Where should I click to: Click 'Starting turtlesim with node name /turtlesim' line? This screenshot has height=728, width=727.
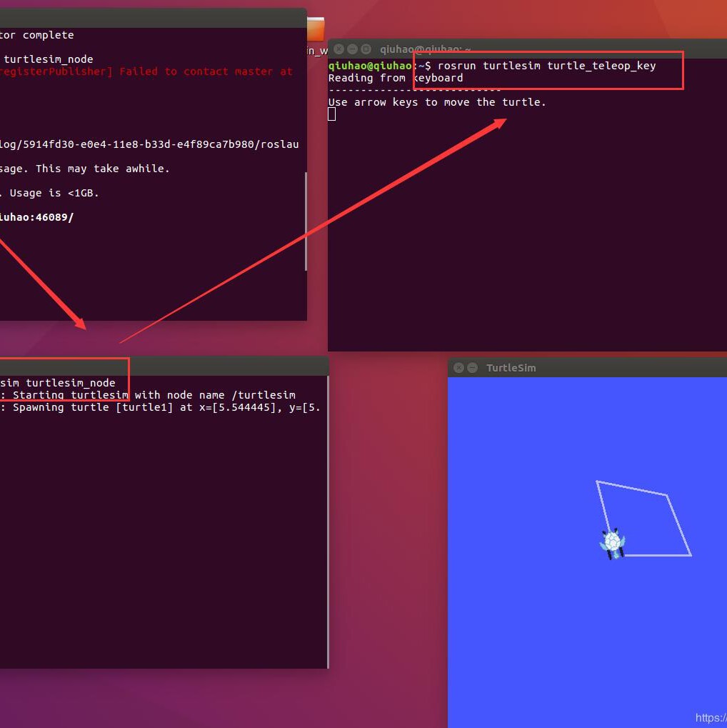tap(148, 395)
